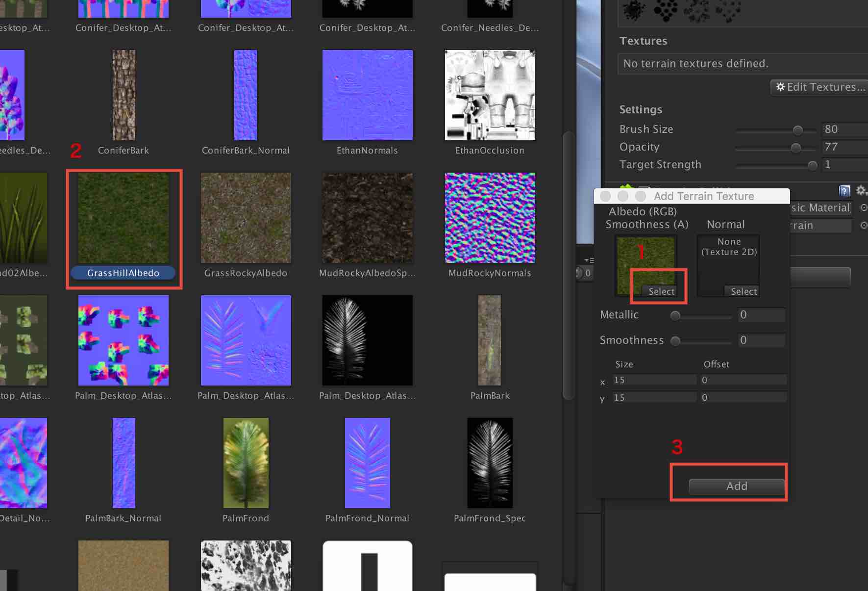Viewport: 868px width, 591px height.
Task: Select the PalmFrond_Normal texture thumbnail
Action: click(368, 463)
